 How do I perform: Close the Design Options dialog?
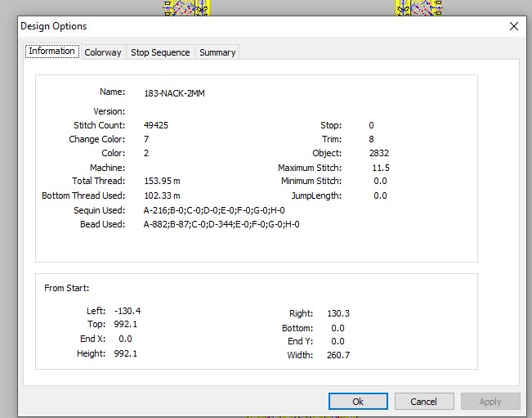[514, 26]
